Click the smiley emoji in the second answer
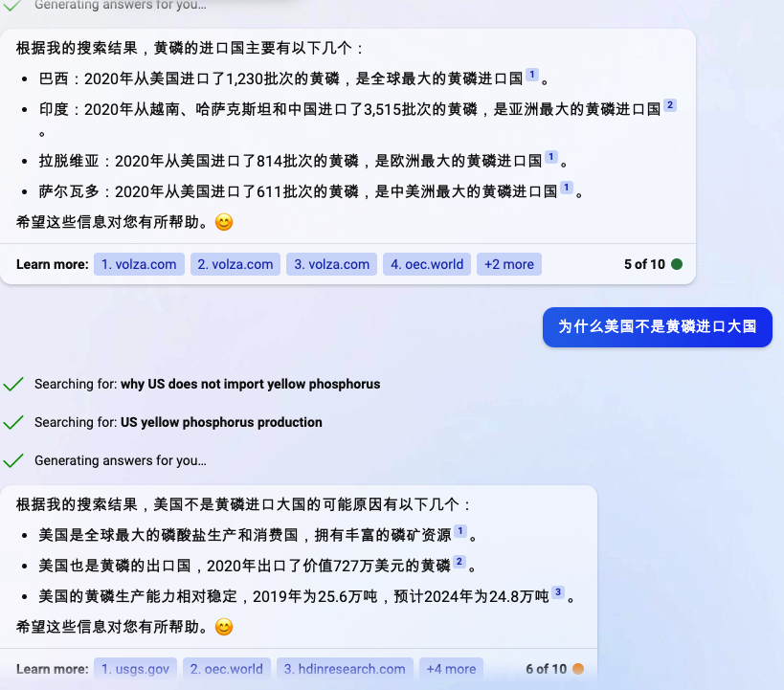Viewport: 784px width, 690px height. point(222,629)
